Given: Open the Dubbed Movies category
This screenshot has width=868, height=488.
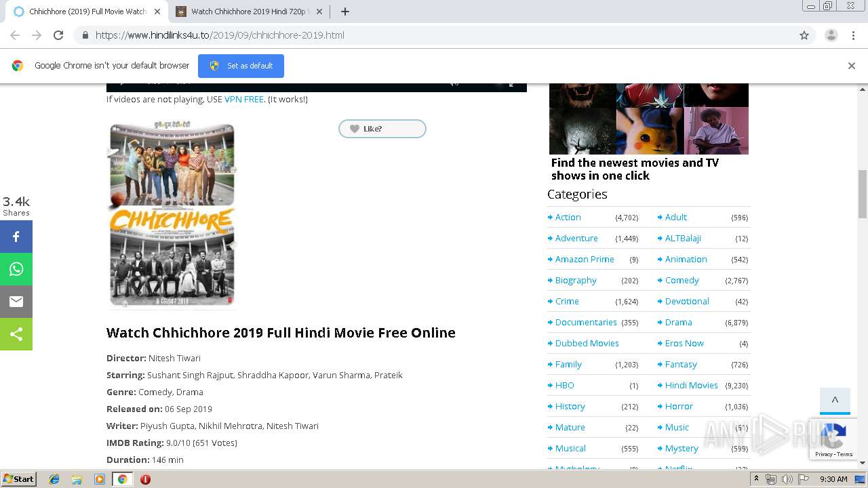Looking at the screenshot, I should point(587,343).
